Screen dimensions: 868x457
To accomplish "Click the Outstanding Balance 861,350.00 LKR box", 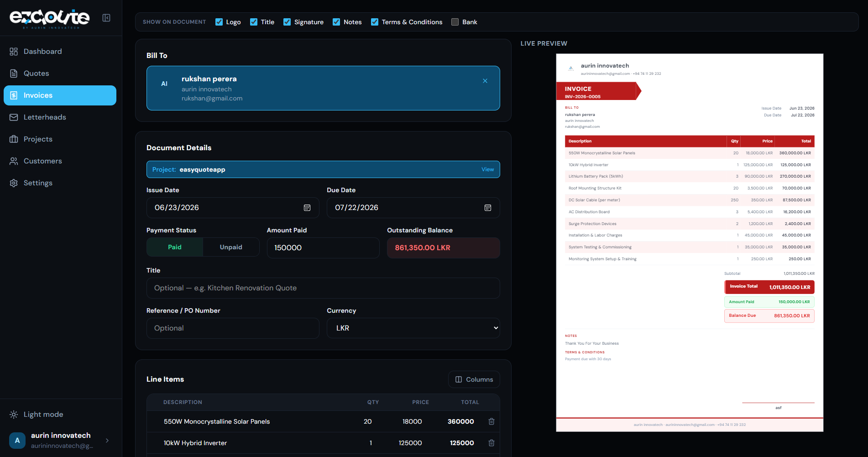I will [444, 248].
